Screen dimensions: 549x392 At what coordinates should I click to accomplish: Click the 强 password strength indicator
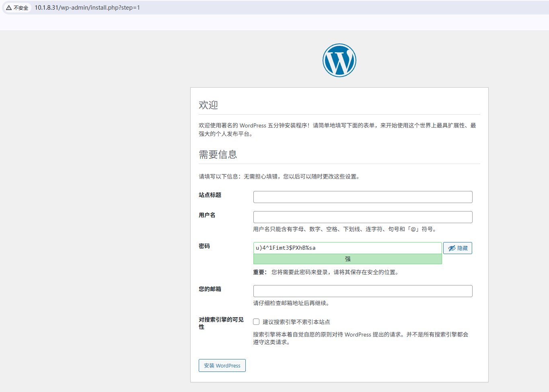pyautogui.click(x=347, y=259)
